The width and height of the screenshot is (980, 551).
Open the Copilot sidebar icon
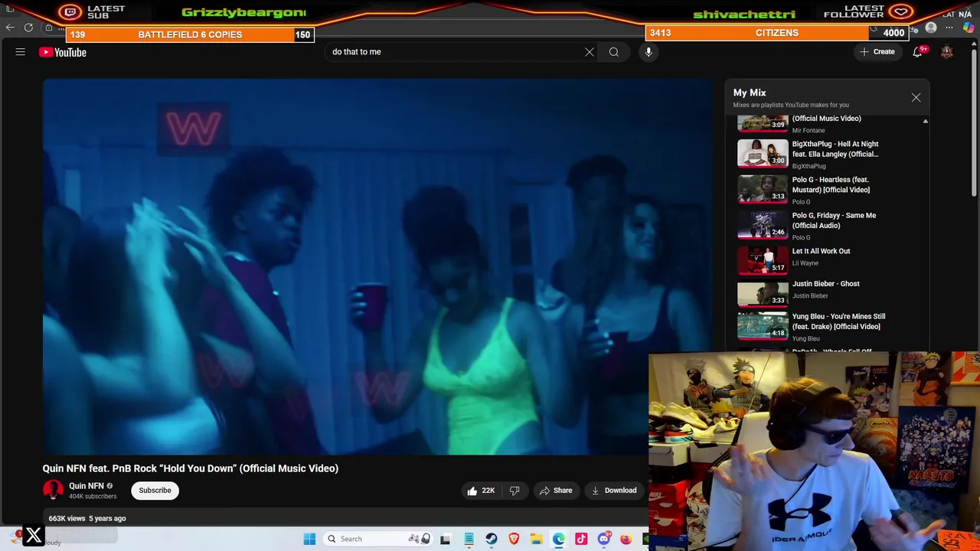tap(969, 28)
